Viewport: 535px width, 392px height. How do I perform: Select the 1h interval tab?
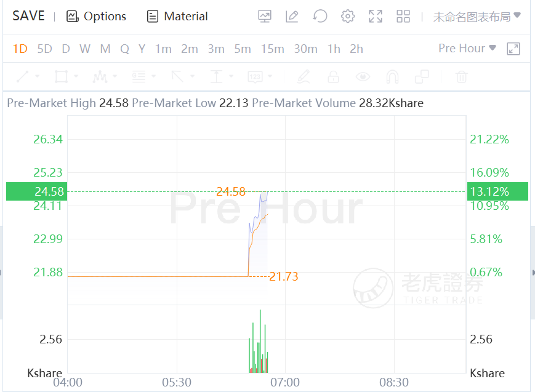click(x=334, y=49)
